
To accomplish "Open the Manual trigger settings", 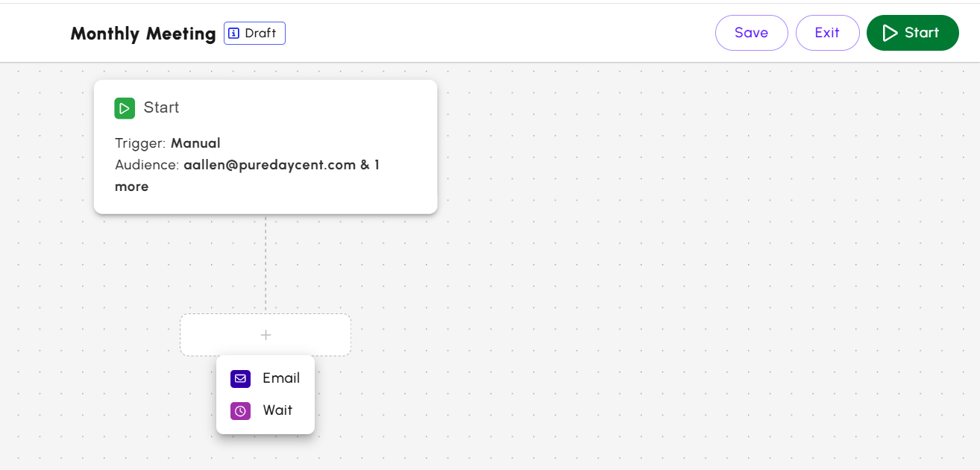I will [x=195, y=142].
